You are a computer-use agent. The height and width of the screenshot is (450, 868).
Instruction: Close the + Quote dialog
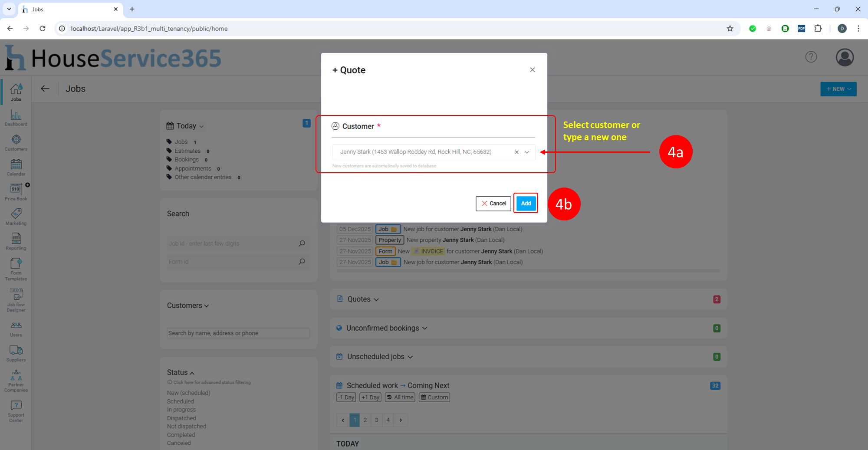pyautogui.click(x=532, y=70)
